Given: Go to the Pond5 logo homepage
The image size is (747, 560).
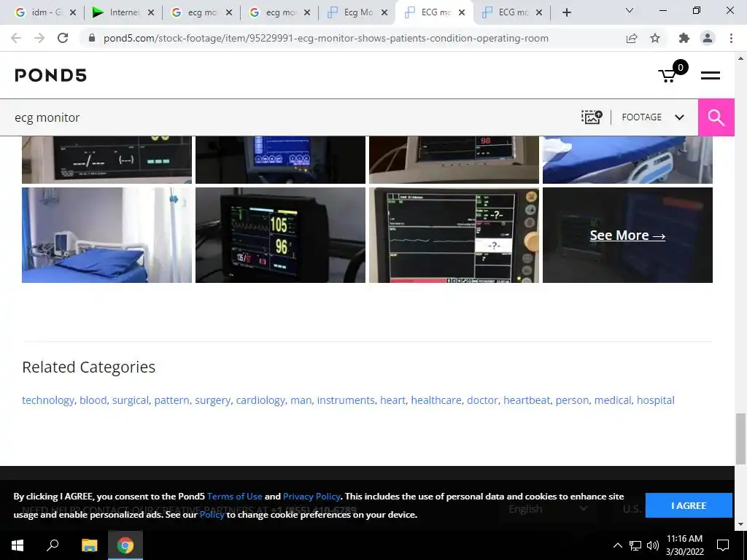Looking at the screenshot, I should (x=51, y=75).
